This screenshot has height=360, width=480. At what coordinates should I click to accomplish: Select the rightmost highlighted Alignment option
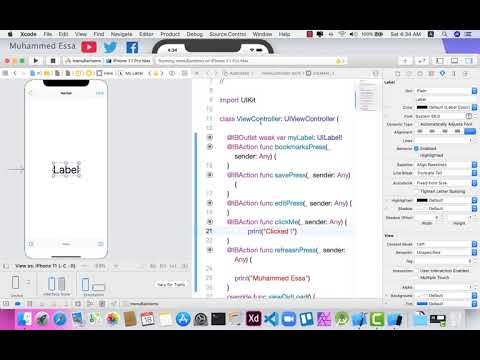[x=470, y=132]
